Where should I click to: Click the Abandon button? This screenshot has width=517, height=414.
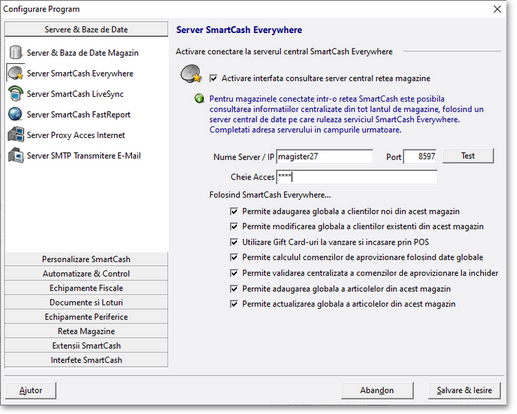[377, 390]
